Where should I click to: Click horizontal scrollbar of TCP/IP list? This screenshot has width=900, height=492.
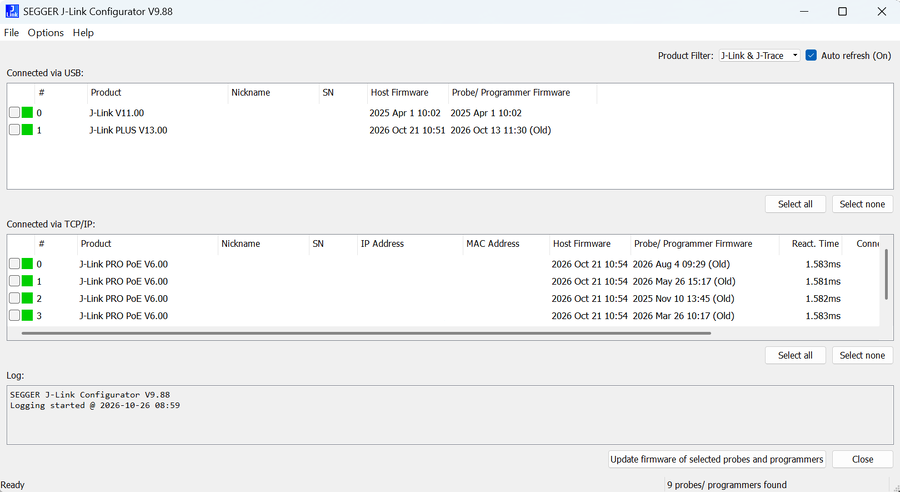coord(366,333)
